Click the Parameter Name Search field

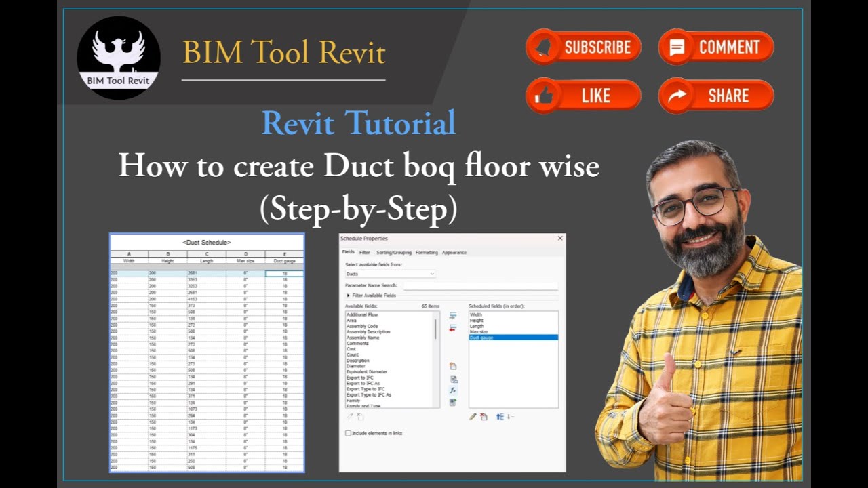[481, 285]
